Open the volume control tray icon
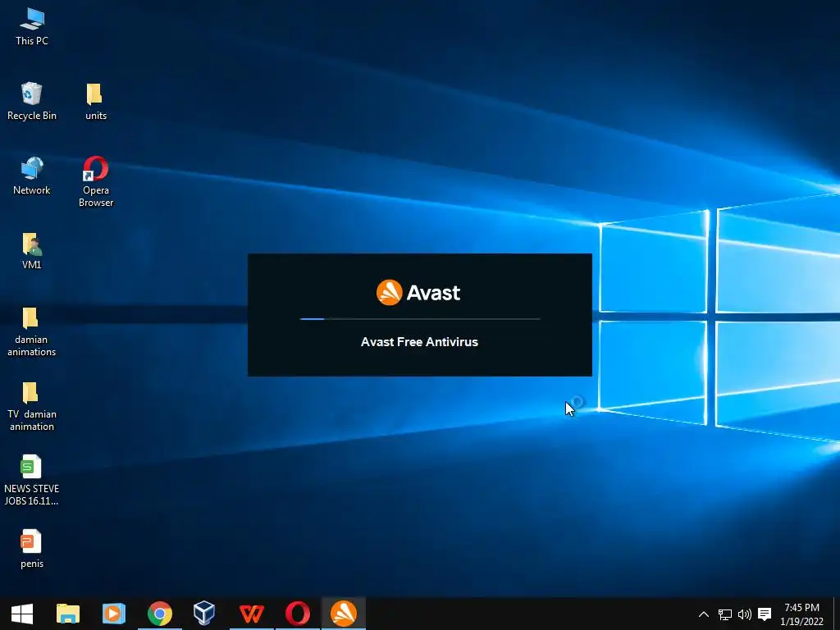Viewport: 840px width, 630px height. [x=745, y=614]
